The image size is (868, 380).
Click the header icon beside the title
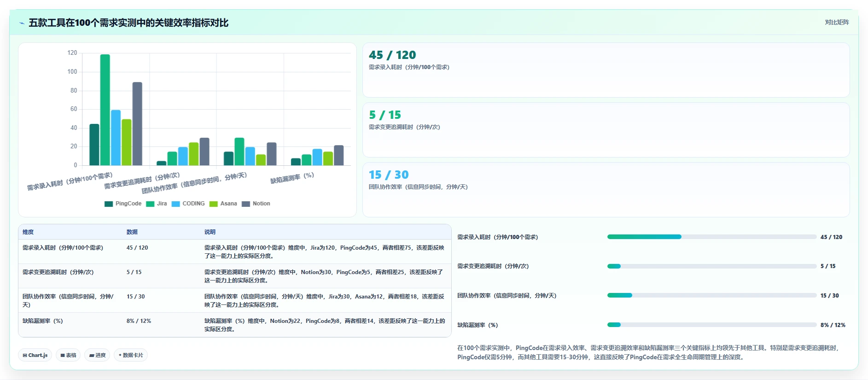pyautogui.click(x=22, y=23)
